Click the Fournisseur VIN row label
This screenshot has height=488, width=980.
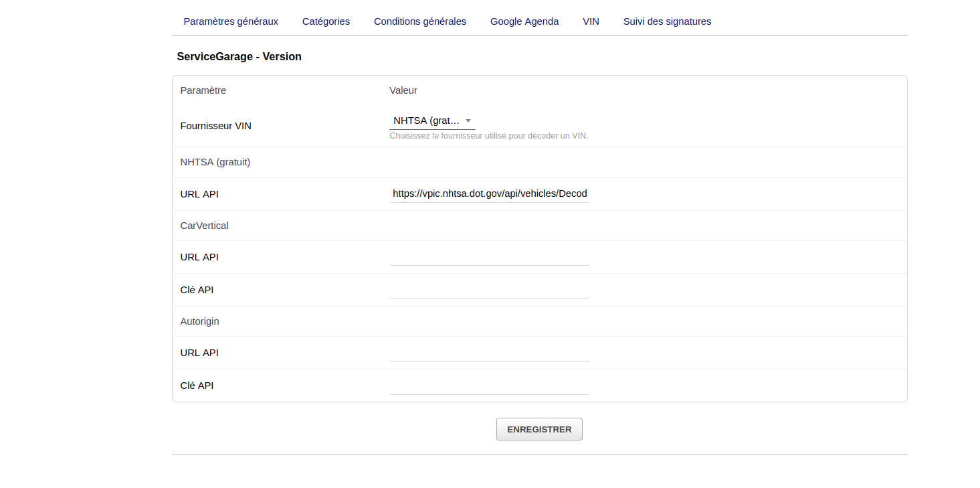[x=215, y=126]
